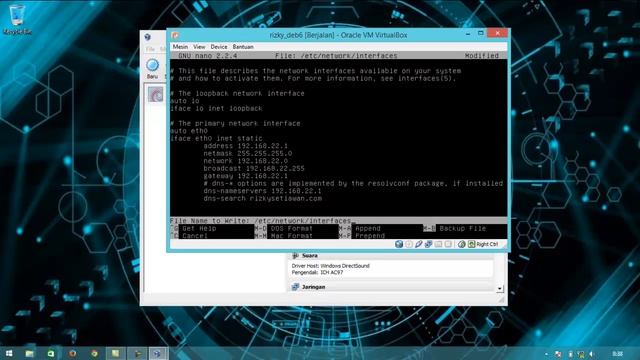Click the shared folders status icon
The height and width of the screenshot is (360, 640).
point(438,244)
